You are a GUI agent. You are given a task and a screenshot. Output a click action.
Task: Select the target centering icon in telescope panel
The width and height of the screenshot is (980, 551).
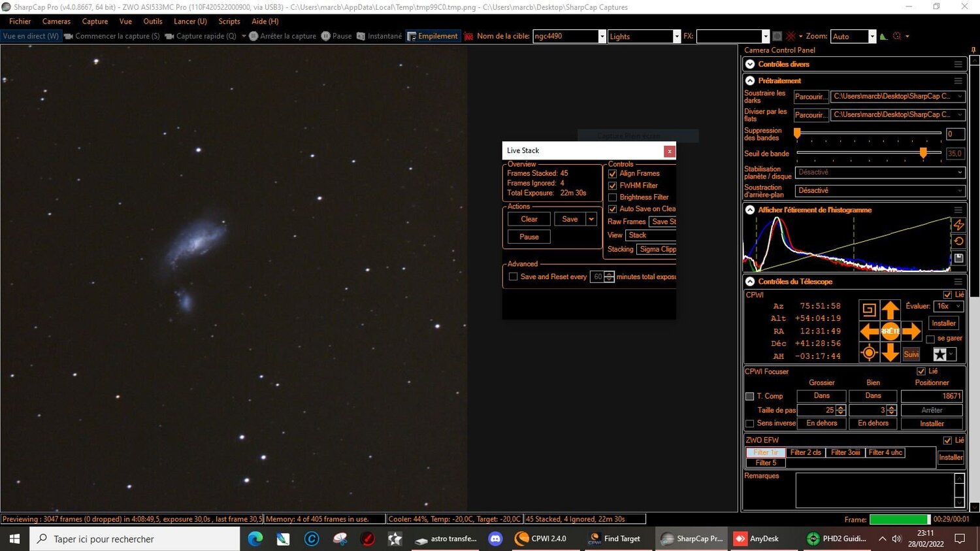869,352
